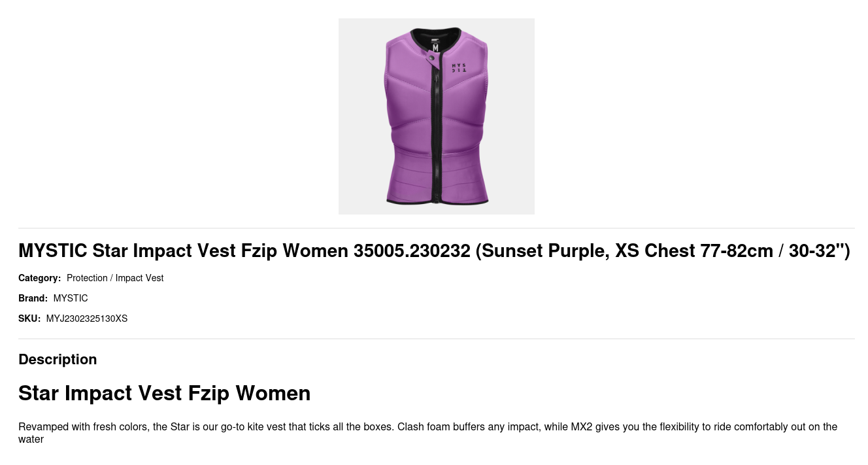Image resolution: width=868 pixels, height=465 pixels.
Task: Click the "Brand:" label
Action: pyautogui.click(x=33, y=298)
